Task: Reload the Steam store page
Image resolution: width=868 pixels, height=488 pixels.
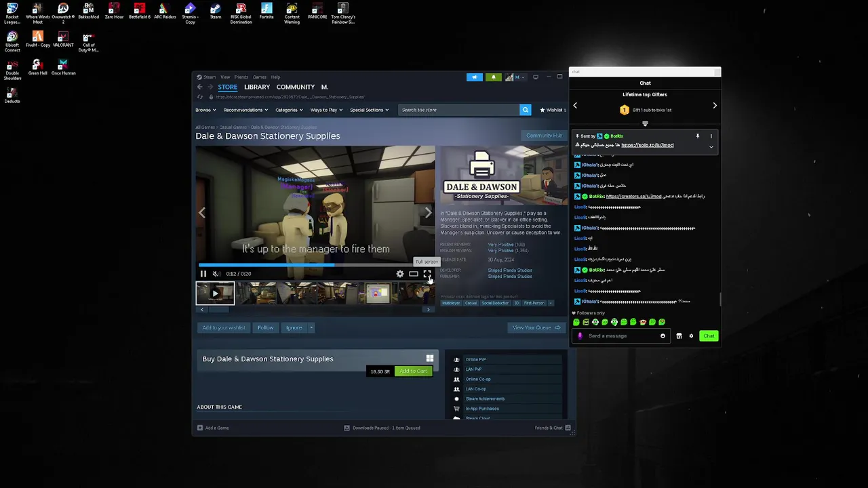Action: [x=199, y=97]
